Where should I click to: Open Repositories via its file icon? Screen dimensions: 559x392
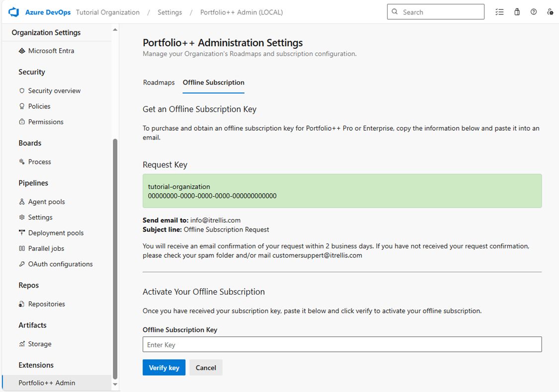pyautogui.click(x=22, y=304)
